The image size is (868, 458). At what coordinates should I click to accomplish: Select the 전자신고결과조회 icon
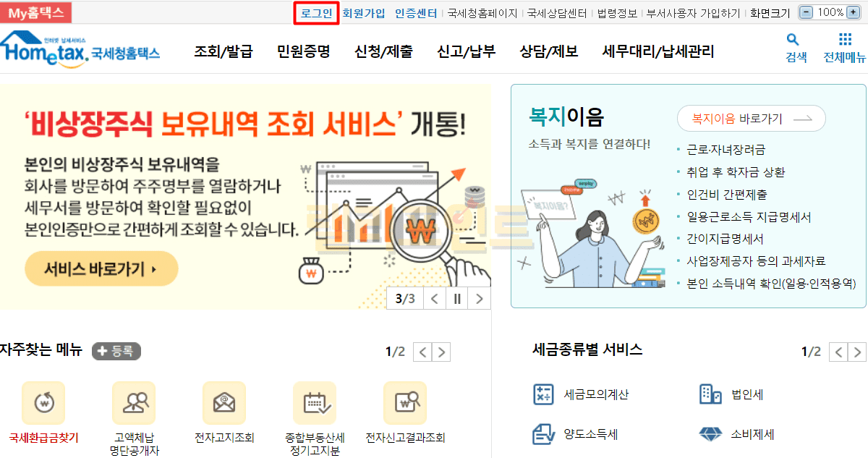tap(405, 403)
